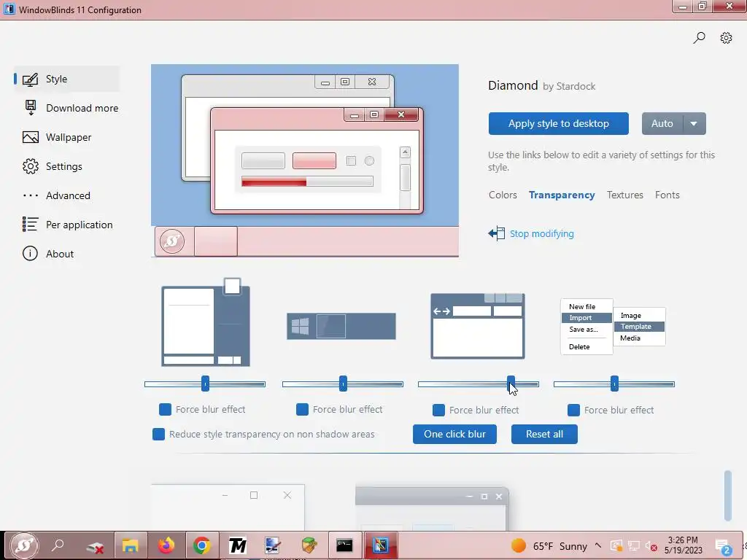Click the Reset all button
Screen dimensions: 747x560
tap(544, 435)
